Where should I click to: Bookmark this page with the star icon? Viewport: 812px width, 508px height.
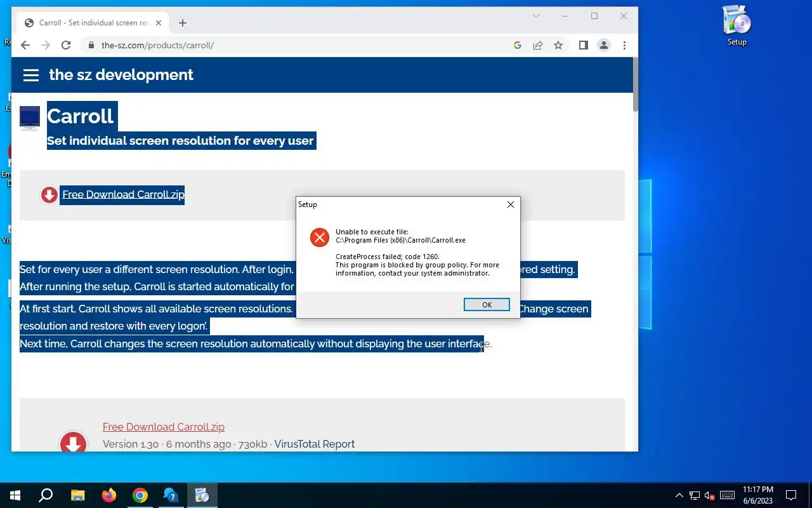pyautogui.click(x=558, y=45)
